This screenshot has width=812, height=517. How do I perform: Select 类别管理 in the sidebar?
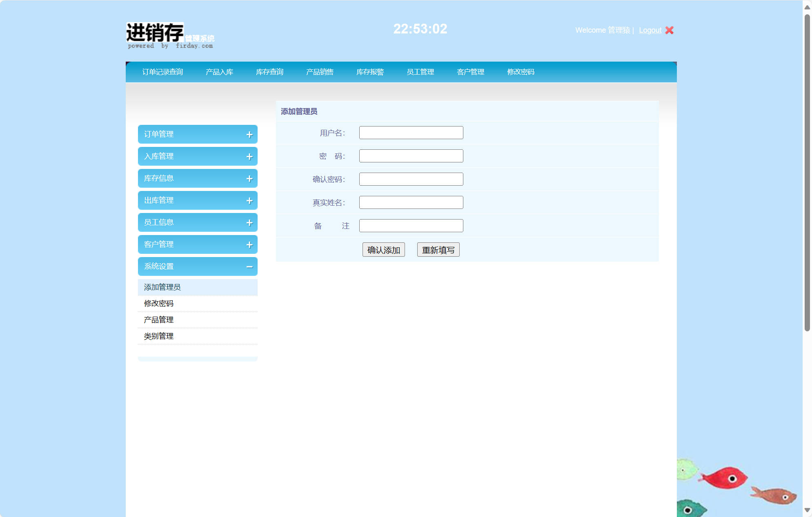click(x=158, y=336)
